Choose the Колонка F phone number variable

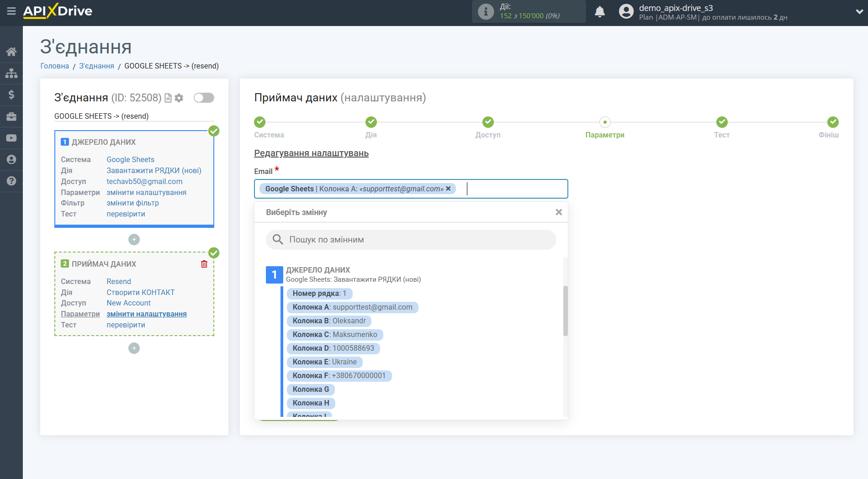(339, 376)
